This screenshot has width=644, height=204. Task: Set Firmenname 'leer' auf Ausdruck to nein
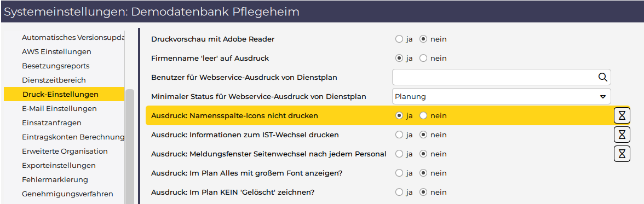tap(423, 59)
